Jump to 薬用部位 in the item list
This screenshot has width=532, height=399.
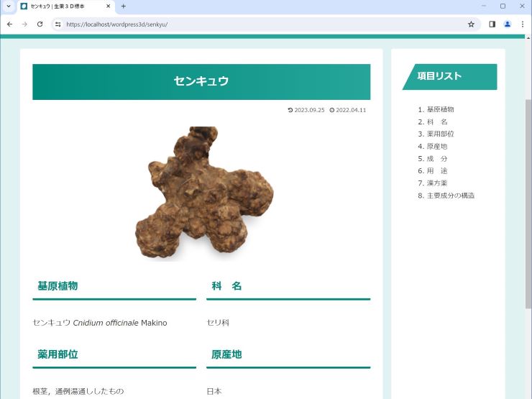click(x=440, y=134)
